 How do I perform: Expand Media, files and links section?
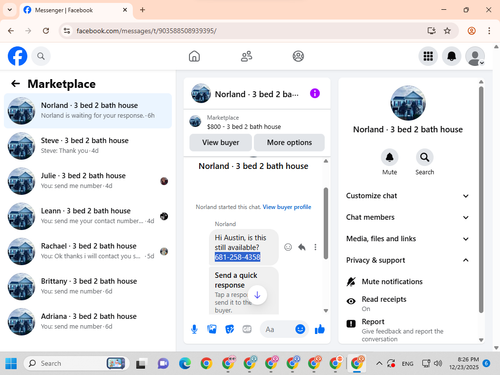pyautogui.click(x=408, y=239)
